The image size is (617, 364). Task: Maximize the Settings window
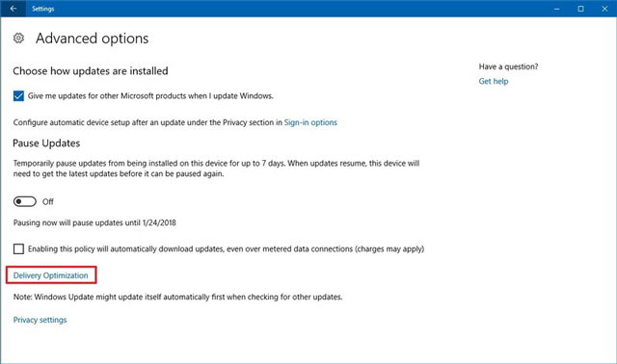coord(580,9)
